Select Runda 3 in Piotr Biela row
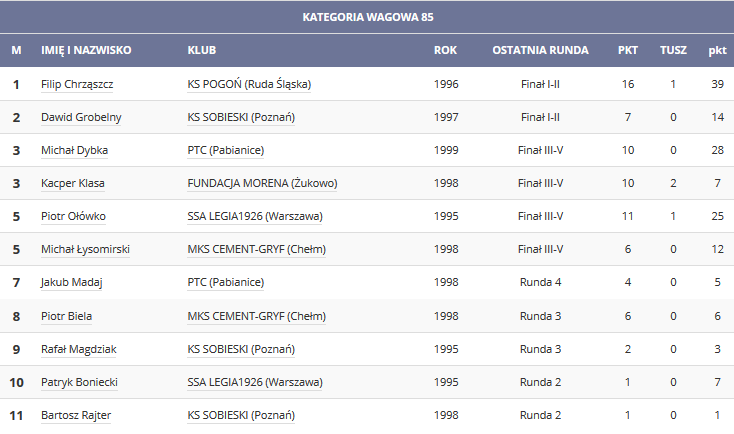 (x=540, y=316)
